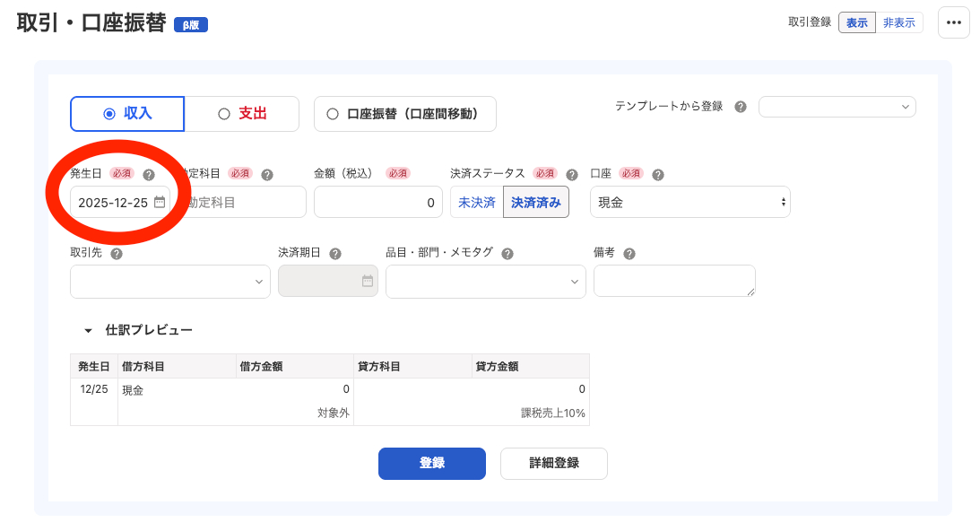Open the 口座 dropdown showing 現金
The width and height of the screenshot is (980, 531).
click(689, 202)
